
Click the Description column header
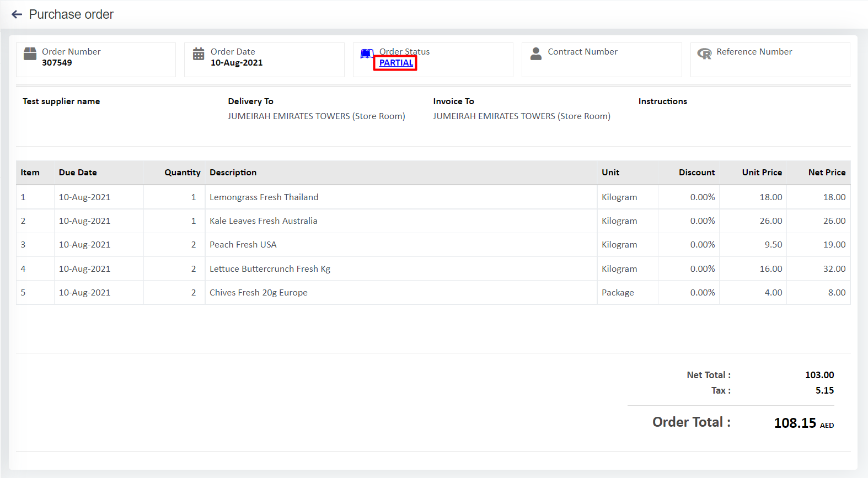point(233,173)
